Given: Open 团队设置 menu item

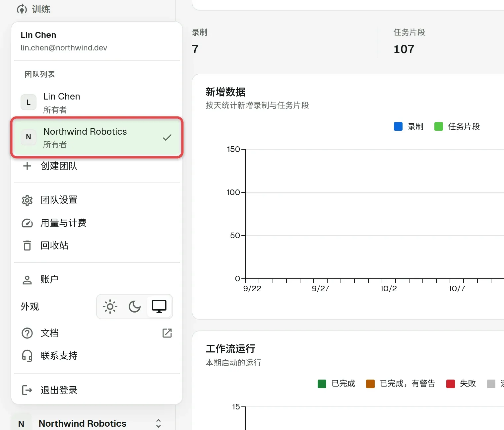Looking at the screenshot, I should pos(97,200).
